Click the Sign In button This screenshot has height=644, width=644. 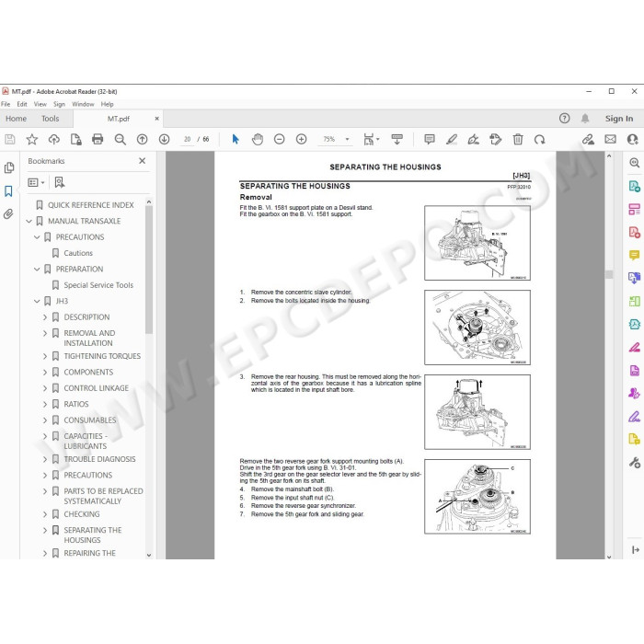pyautogui.click(x=619, y=119)
